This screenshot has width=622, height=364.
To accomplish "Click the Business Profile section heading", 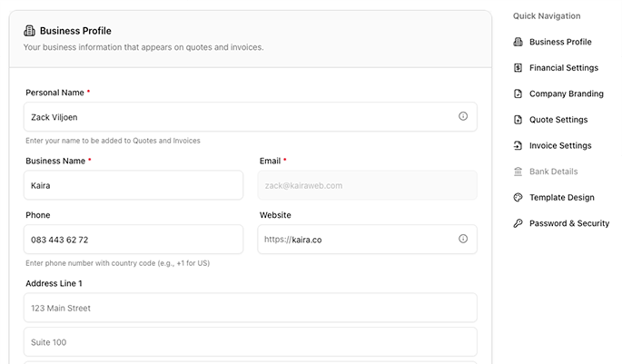I will point(75,31).
